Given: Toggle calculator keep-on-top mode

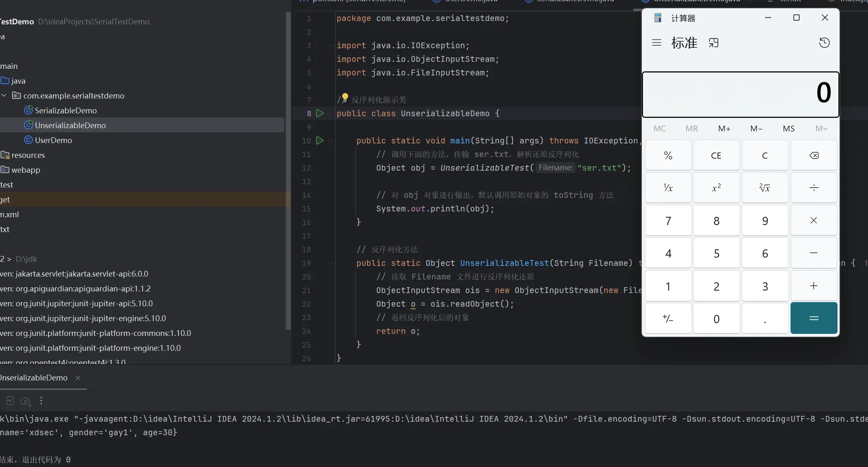Looking at the screenshot, I should (714, 43).
